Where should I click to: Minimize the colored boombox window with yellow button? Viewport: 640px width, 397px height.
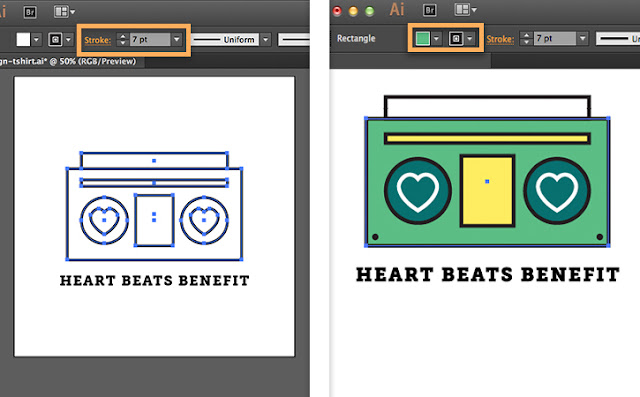pos(353,11)
